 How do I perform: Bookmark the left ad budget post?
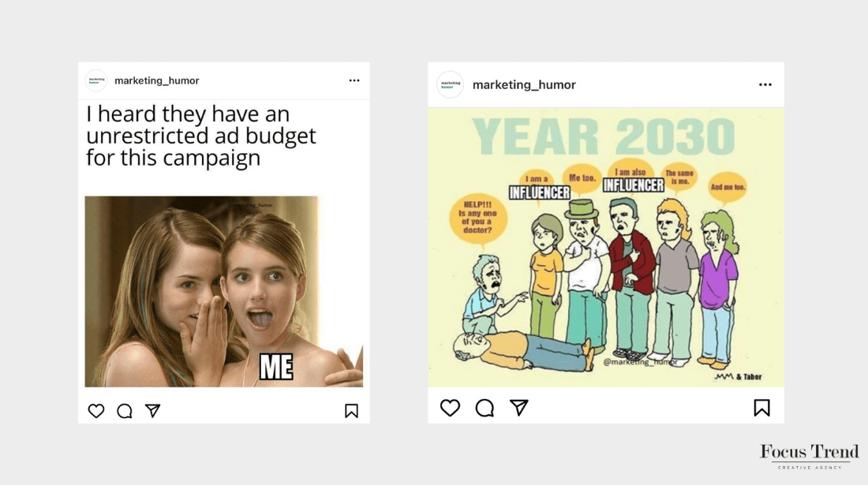pos(351,411)
